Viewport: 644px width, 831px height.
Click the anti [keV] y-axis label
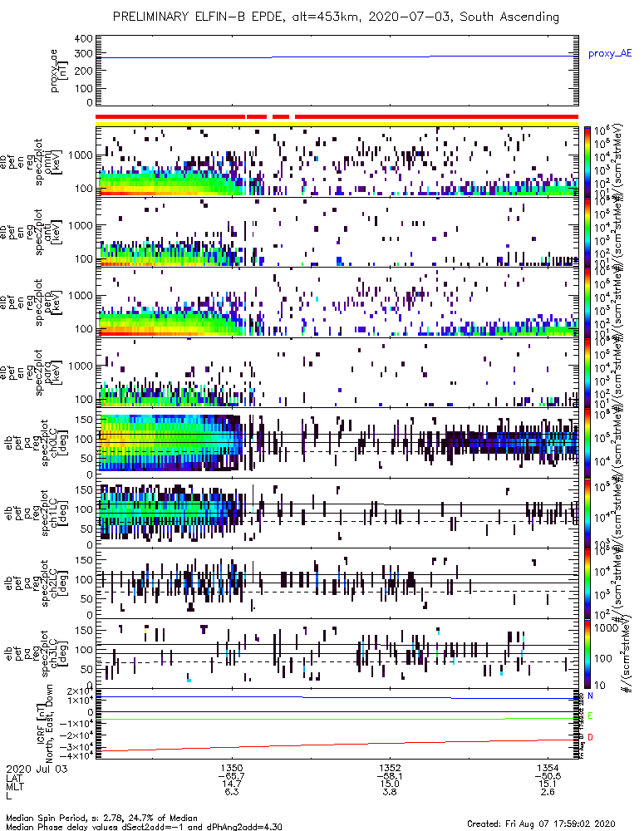[x=55, y=233]
